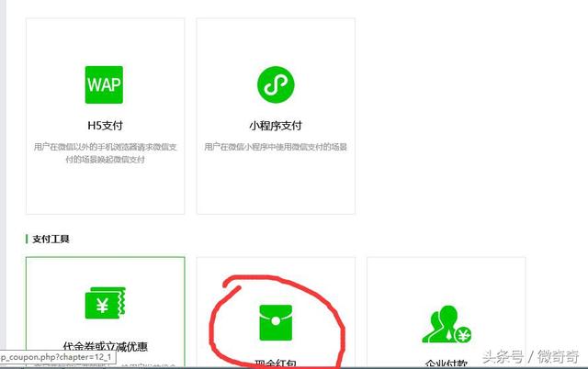588x369 pixels.
Task: Open the 企业付款 label
Action: 447,363
